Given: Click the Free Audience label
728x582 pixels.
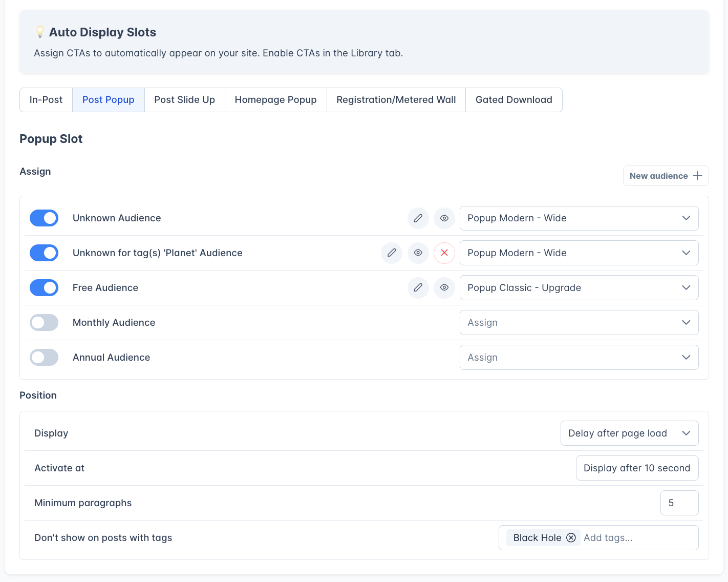Looking at the screenshot, I should [x=105, y=288].
